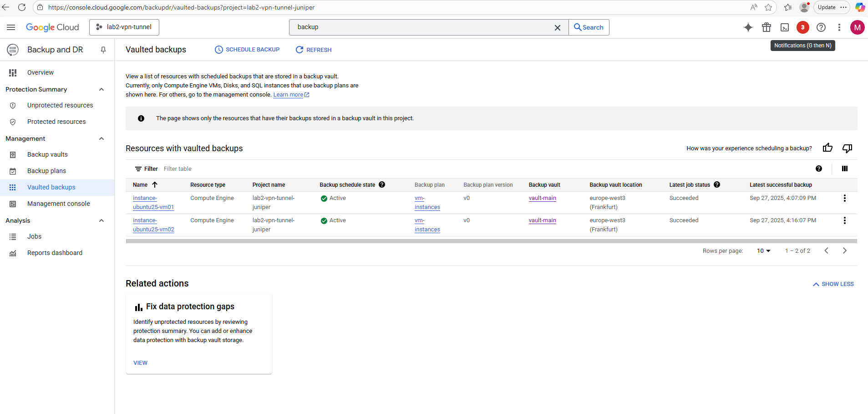Open the lab2-vpn-tunnel project selector
Image resolution: width=868 pixels, height=414 pixels.
point(124,27)
